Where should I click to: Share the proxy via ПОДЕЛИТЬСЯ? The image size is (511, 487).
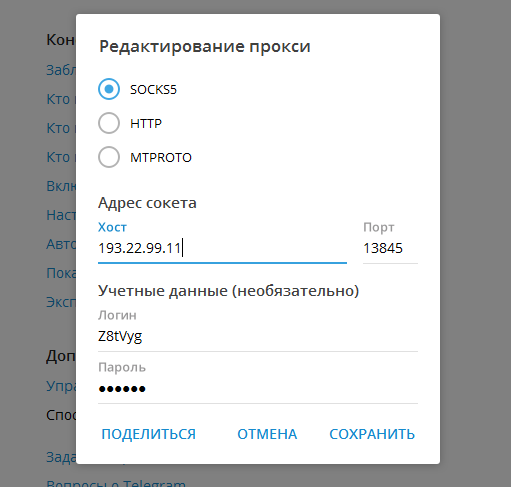[x=149, y=434]
